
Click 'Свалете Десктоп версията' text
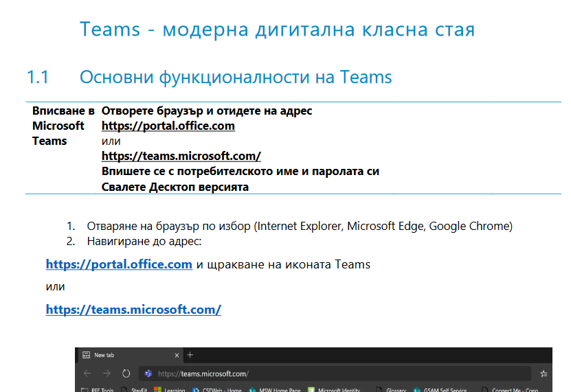tap(175, 187)
